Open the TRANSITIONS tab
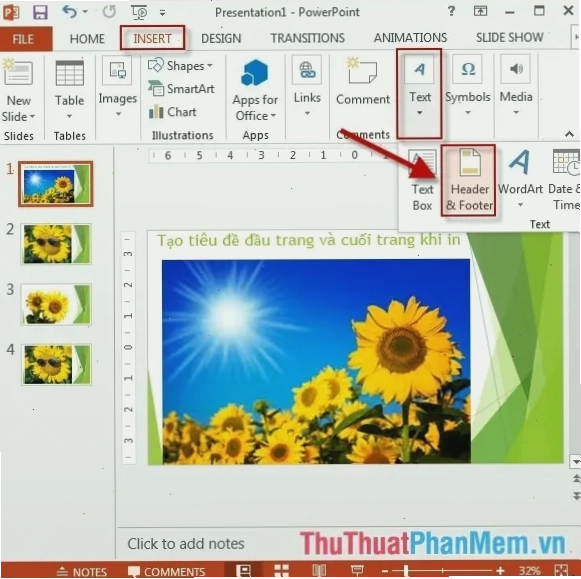This screenshot has width=581, height=579. point(308,38)
